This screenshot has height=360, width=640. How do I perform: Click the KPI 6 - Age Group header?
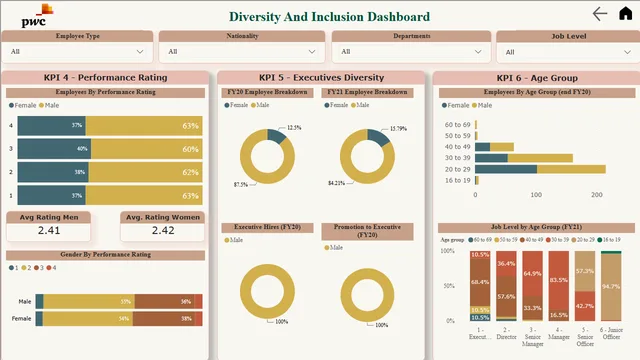(537, 78)
